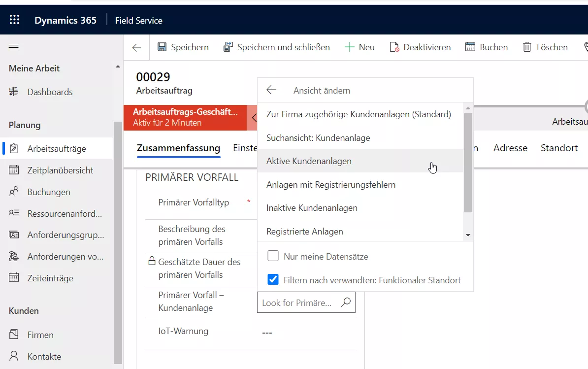Switch to the Zusammenfassung tab
This screenshot has width=588, height=369.
[x=178, y=148]
